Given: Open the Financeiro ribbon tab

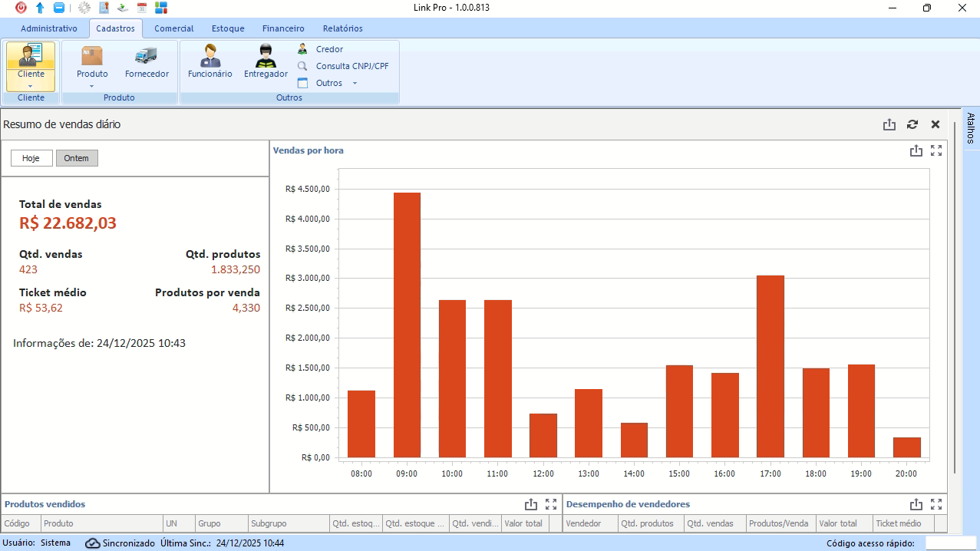Looking at the screenshot, I should [x=283, y=28].
